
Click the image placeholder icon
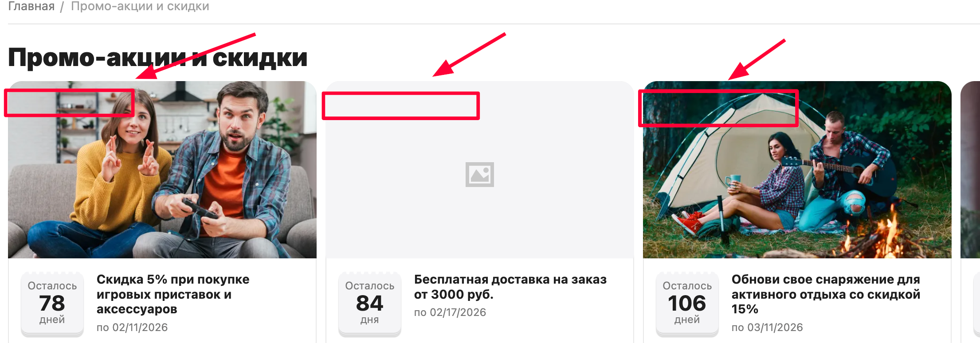point(479,174)
